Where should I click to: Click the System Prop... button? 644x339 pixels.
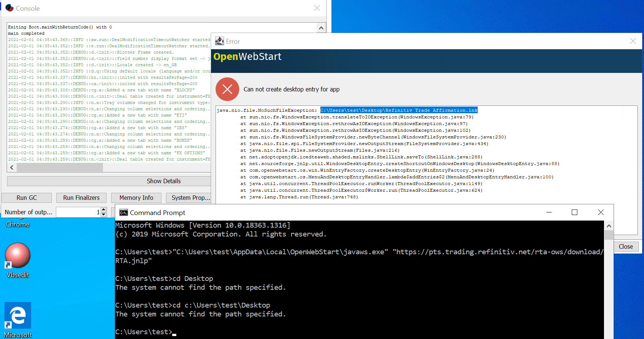pos(189,197)
